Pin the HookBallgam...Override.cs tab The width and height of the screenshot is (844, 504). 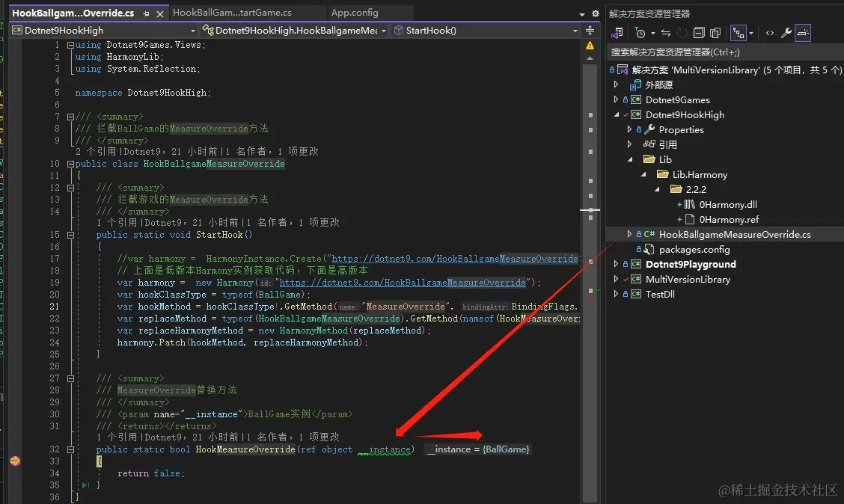pos(147,14)
